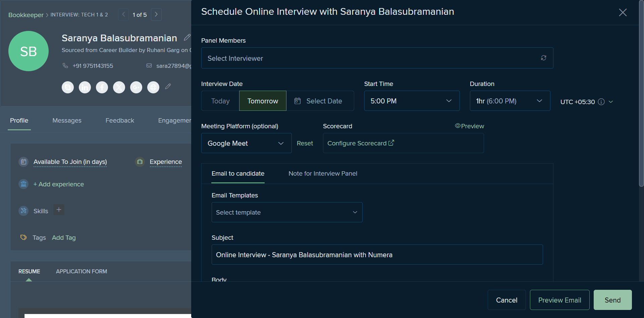Screen dimensions: 644x318
Task: Edit social links with pencil icon
Action: point(168,87)
